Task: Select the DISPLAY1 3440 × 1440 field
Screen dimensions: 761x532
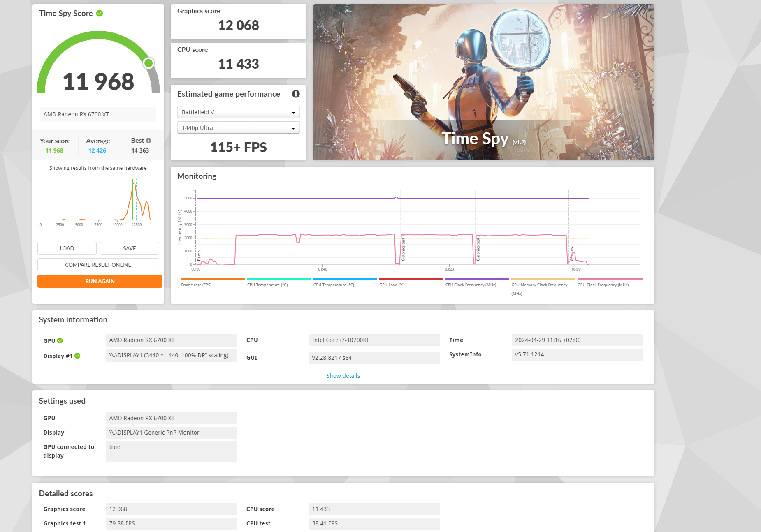Action: [x=172, y=356]
